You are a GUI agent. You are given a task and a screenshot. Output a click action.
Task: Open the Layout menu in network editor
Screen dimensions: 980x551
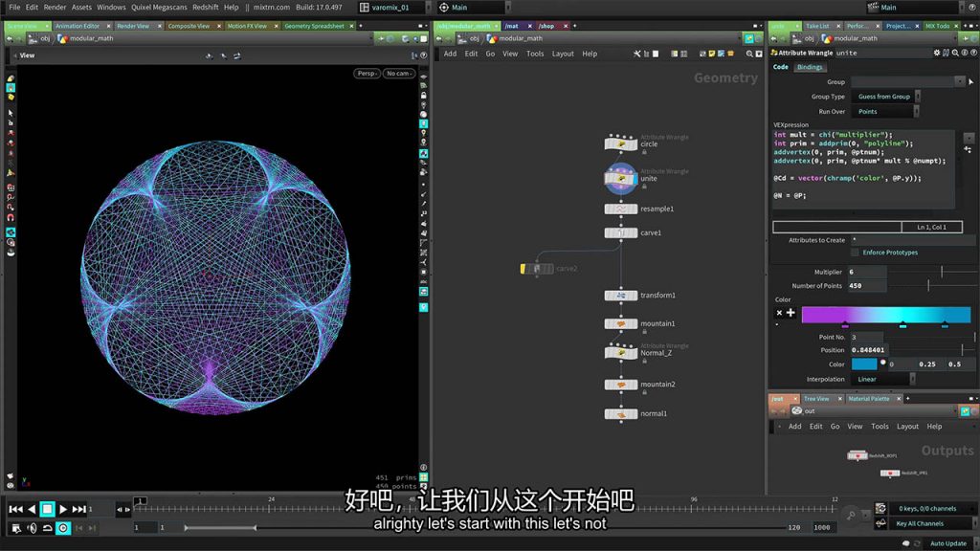[563, 54]
